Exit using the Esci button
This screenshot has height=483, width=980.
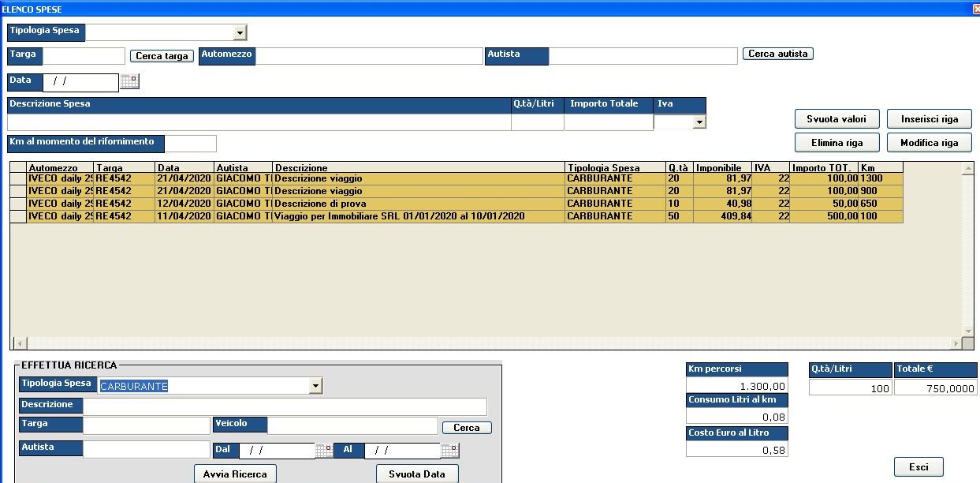click(x=919, y=467)
